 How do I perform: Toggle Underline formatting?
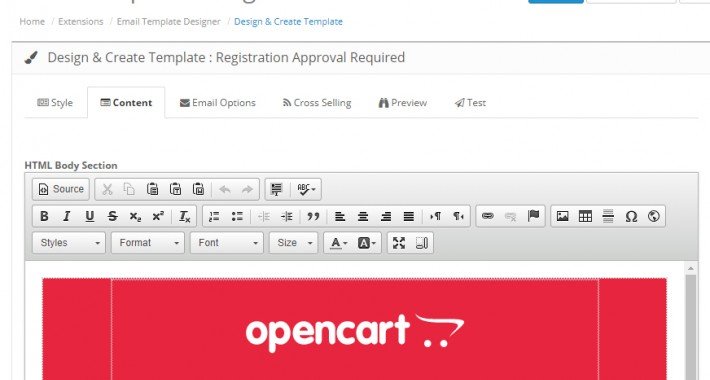click(x=90, y=216)
